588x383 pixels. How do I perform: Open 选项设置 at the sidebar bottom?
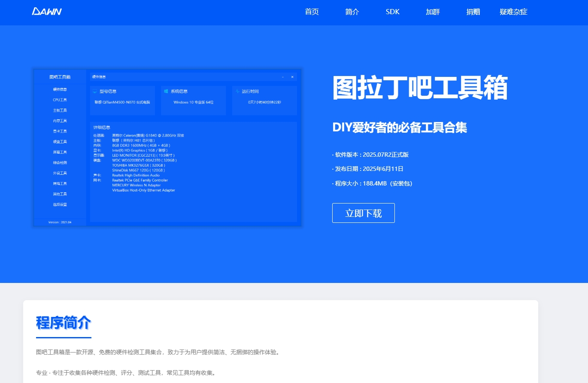point(60,204)
